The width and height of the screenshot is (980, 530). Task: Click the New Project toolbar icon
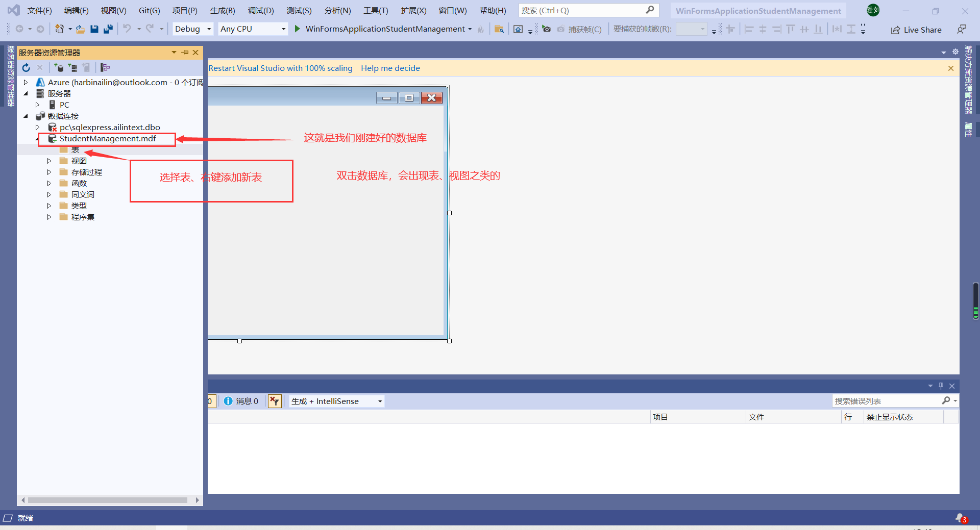[x=61, y=29]
